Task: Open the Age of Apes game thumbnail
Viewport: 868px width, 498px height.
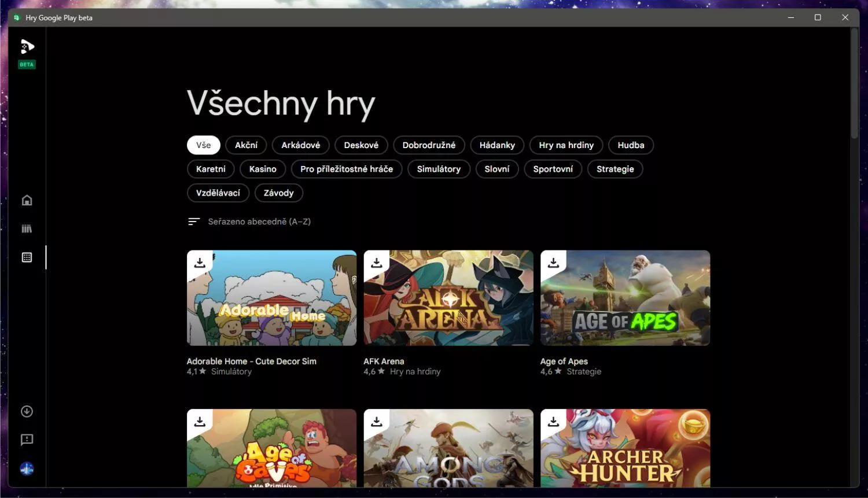Action: tap(625, 298)
